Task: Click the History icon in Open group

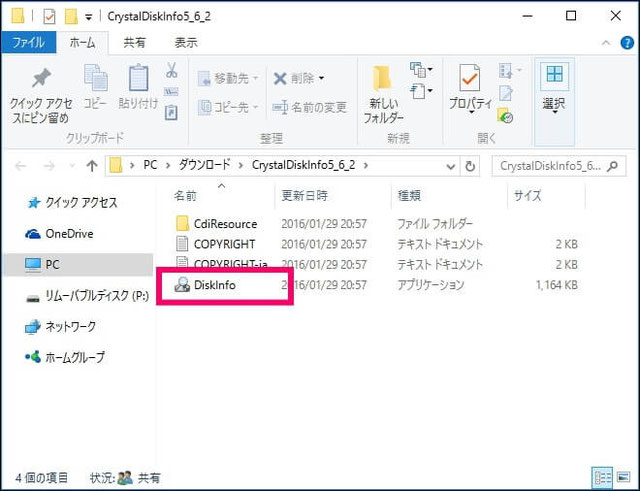Action: click(505, 116)
